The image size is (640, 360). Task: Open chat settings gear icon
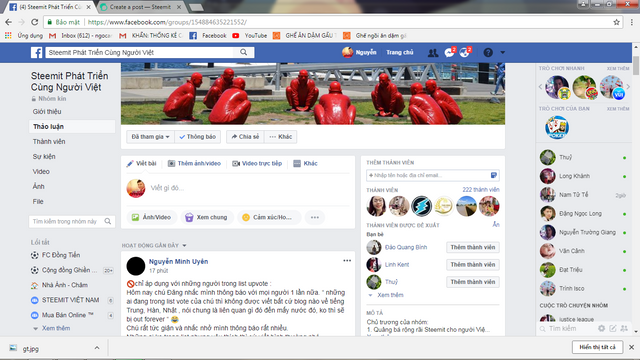(x=601, y=328)
